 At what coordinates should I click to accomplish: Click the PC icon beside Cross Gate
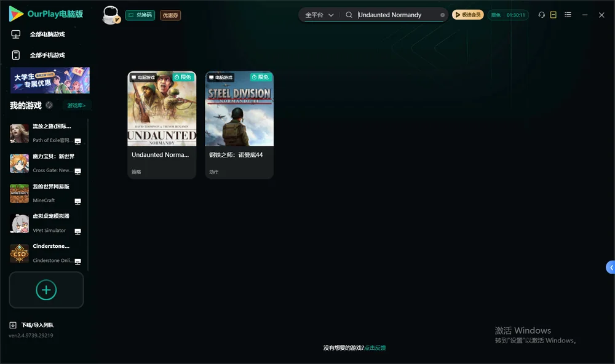click(77, 172)
